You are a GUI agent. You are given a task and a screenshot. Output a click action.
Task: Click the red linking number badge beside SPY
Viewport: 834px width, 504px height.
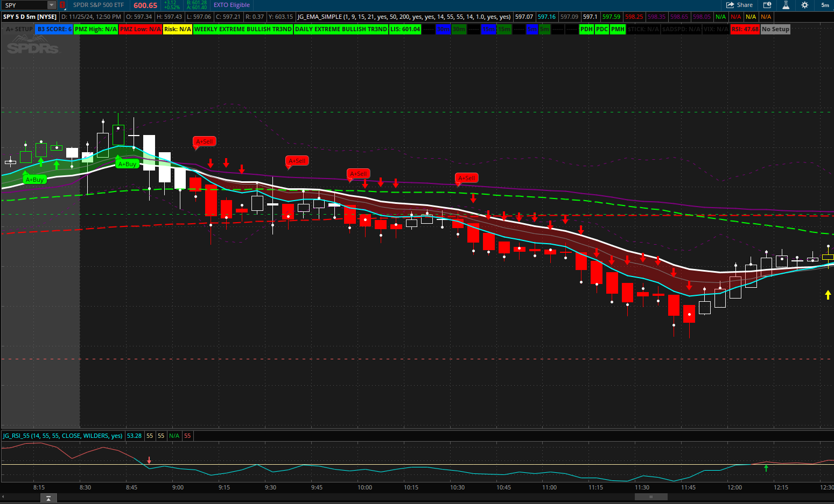click(x=62, y=5)
